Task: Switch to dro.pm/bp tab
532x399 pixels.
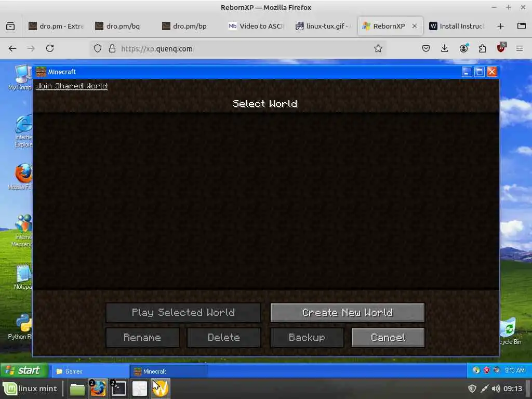Action: (189, 26)
